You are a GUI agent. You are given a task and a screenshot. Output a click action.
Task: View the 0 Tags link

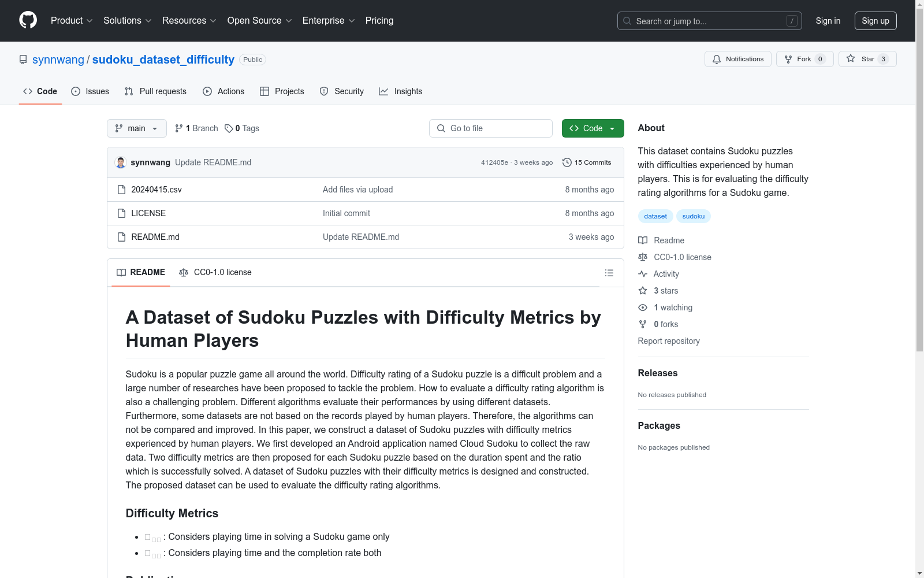coord(241,128)
